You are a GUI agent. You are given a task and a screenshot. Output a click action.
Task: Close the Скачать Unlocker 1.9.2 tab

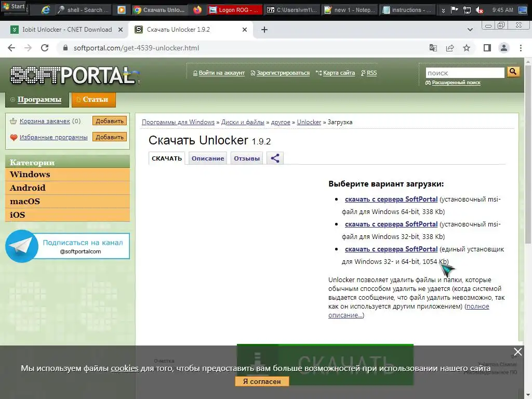point(245,30)
